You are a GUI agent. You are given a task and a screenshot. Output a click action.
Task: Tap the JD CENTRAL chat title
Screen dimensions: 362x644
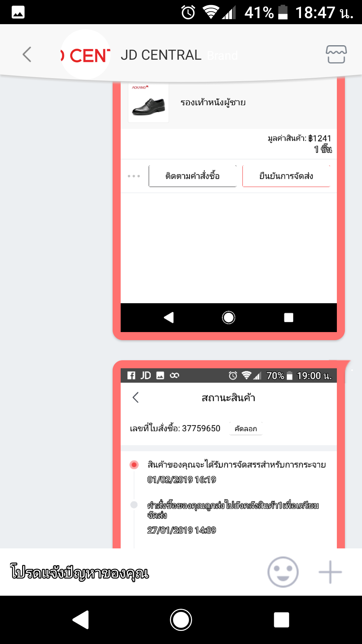pos(161,55)
